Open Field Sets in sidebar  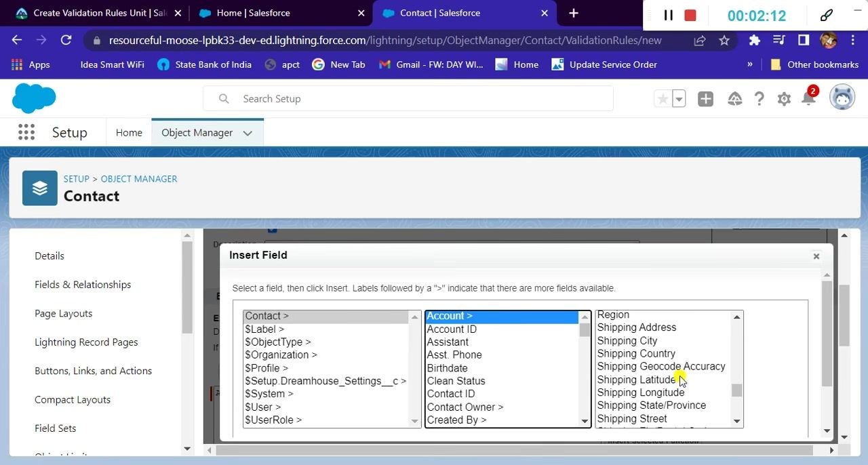(55, 428)
